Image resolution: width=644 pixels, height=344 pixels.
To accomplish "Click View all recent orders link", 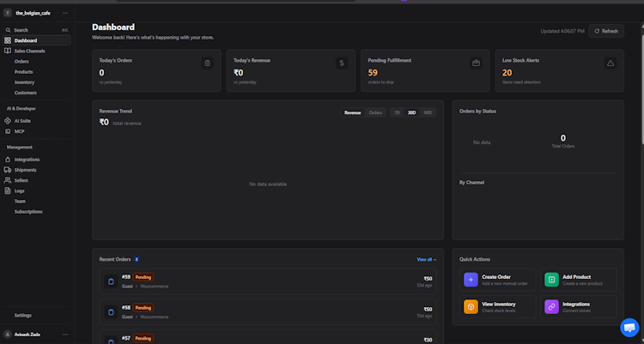I will 426,259.
